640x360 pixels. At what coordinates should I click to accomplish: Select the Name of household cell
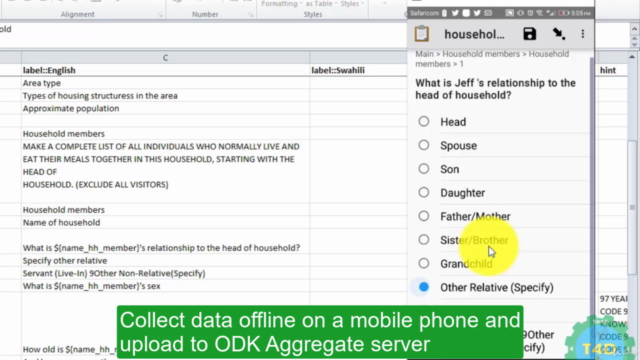click(x=165, y=222)
